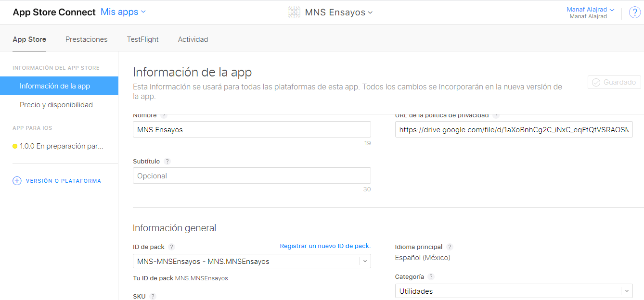Open the Manaf Alajrad account menu

tap(591, 10)
